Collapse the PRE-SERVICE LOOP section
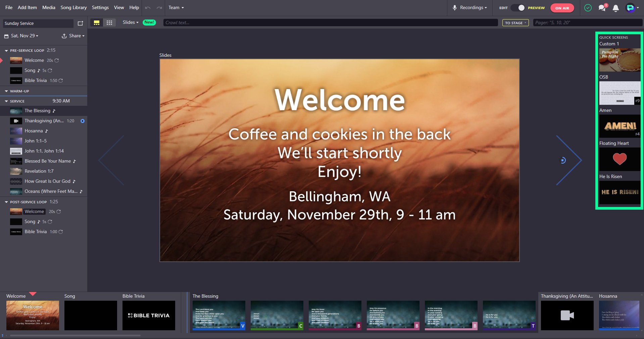 tap(6, 51)
